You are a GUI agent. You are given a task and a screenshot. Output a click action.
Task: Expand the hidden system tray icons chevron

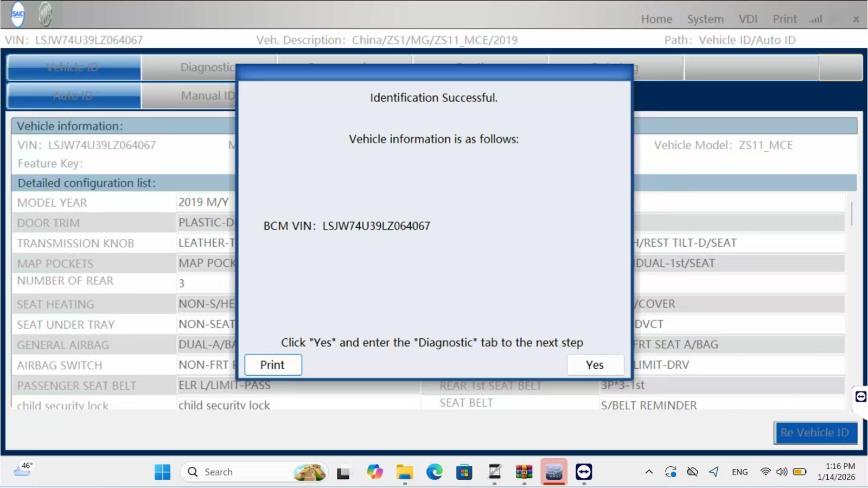[649, 472]
